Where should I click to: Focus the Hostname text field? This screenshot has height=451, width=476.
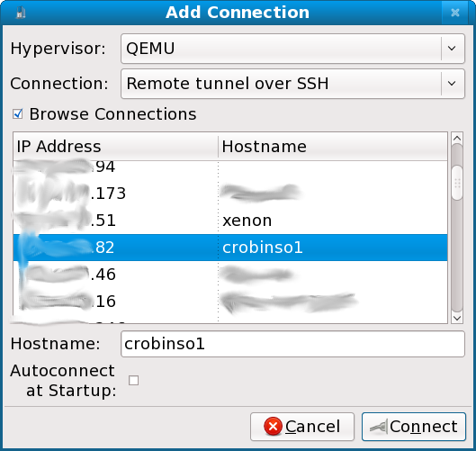(x=292, y=344)
